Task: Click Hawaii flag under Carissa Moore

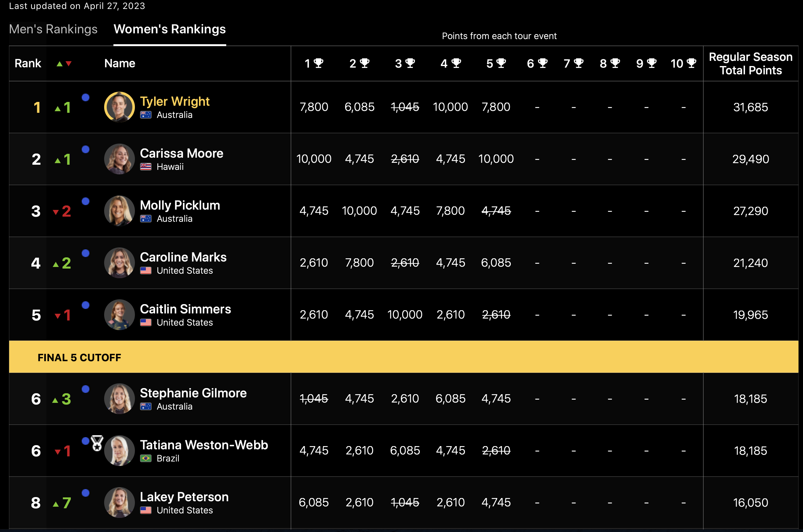Action: [145, 167]
